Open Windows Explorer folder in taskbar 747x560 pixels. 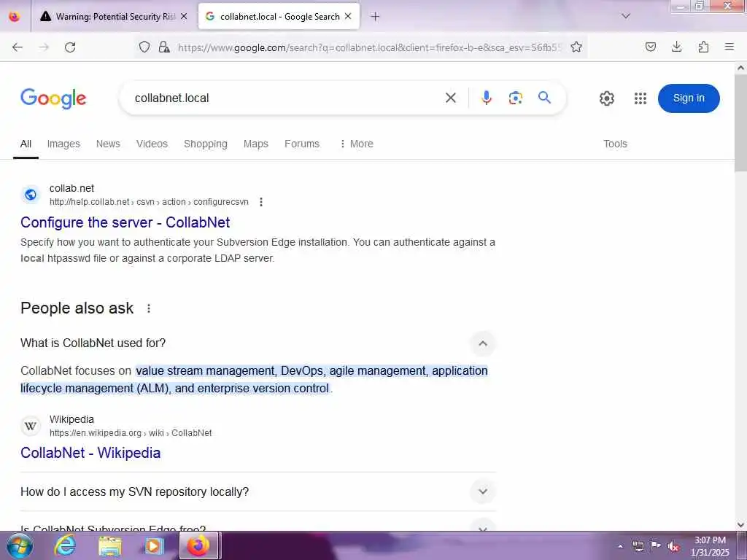coord(110,545)
